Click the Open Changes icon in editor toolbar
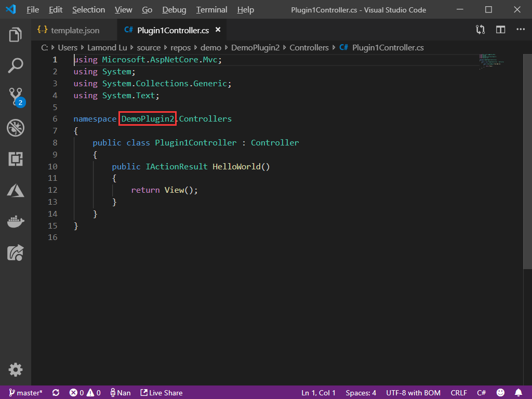The image size is (532, 399). [481, 30]
